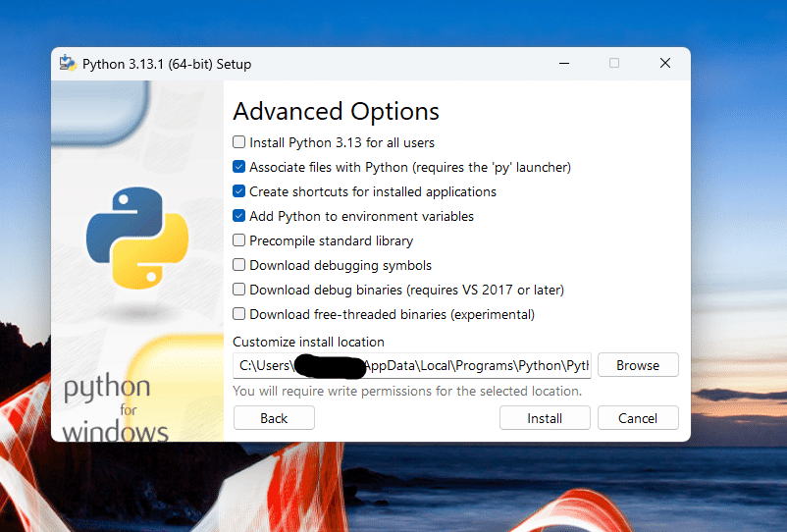Enable Precompile standard library option
This screenshot has width=787, height=532.
tap(238, 240)
